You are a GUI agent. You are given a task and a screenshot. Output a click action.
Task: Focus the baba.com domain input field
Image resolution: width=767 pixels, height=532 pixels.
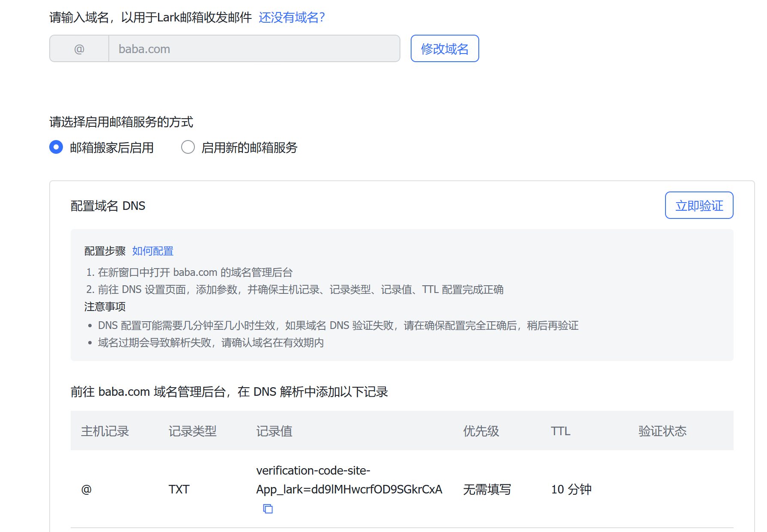coord(254,49)
